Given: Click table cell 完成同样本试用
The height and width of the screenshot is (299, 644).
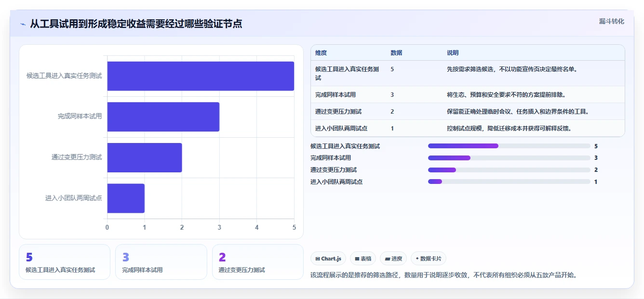Looking at the screenshot, I should pyautogui.click(x=335, y=95).
